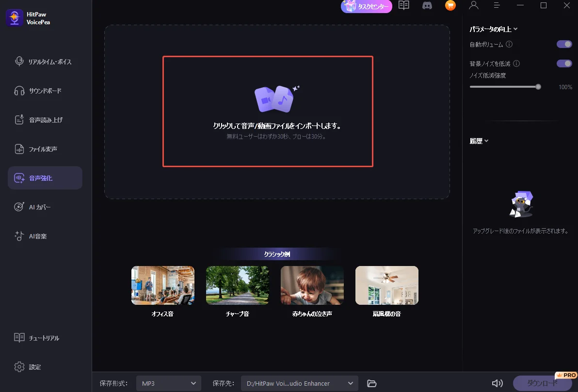Select the 赤ちゃんの泣き声 example thumbnail

coord(312,285)
